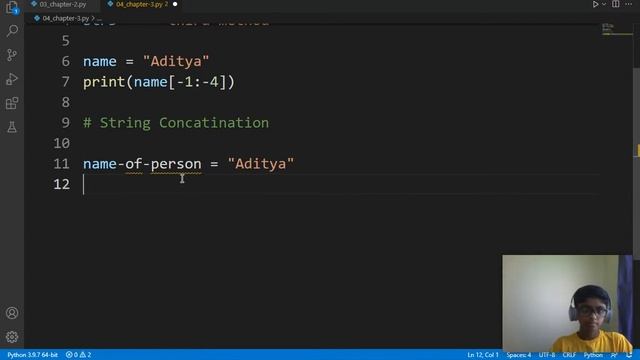Click line number 12 in gutter

[62, 184]
